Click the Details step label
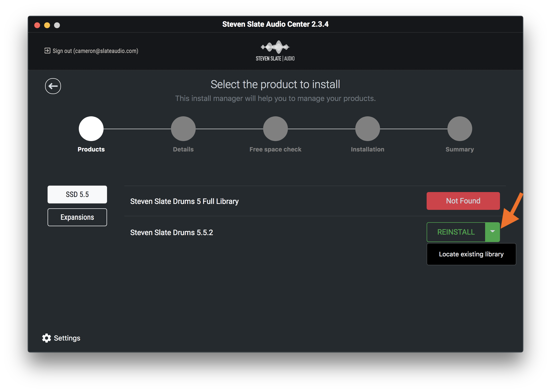551x392 pixels. (x=183, y=149)
